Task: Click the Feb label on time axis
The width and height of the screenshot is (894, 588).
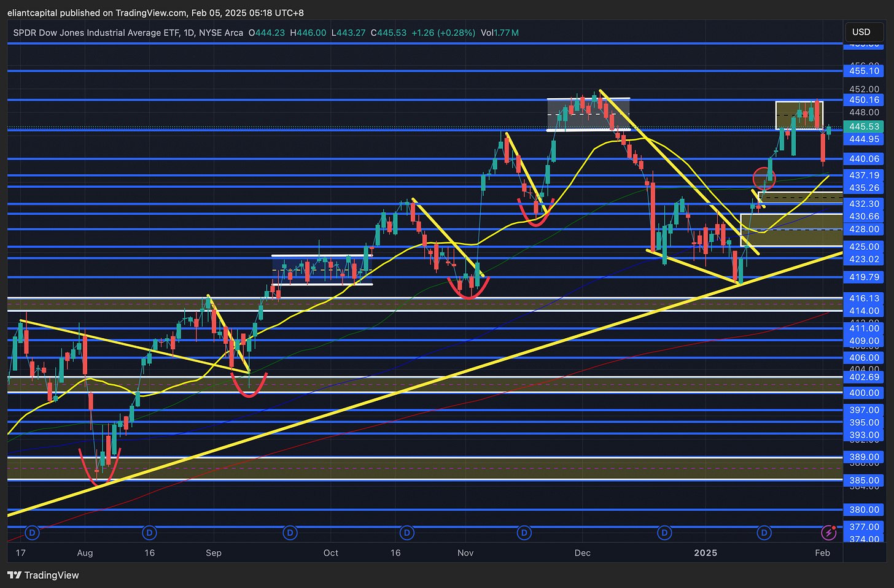Action: tap(823, 553)
